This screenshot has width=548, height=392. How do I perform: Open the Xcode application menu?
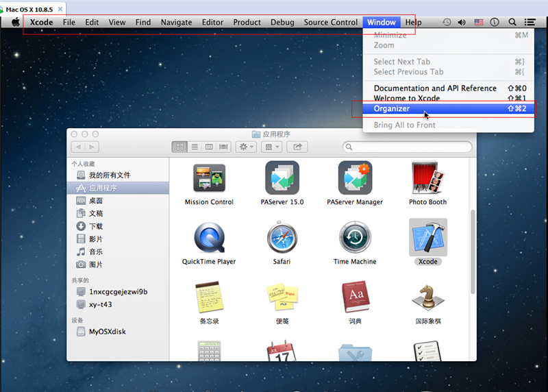coord(41,23)
